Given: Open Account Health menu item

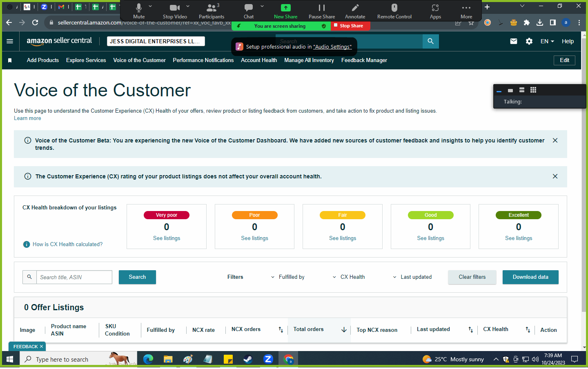Looking at the screenshot, I should [259, 60].
